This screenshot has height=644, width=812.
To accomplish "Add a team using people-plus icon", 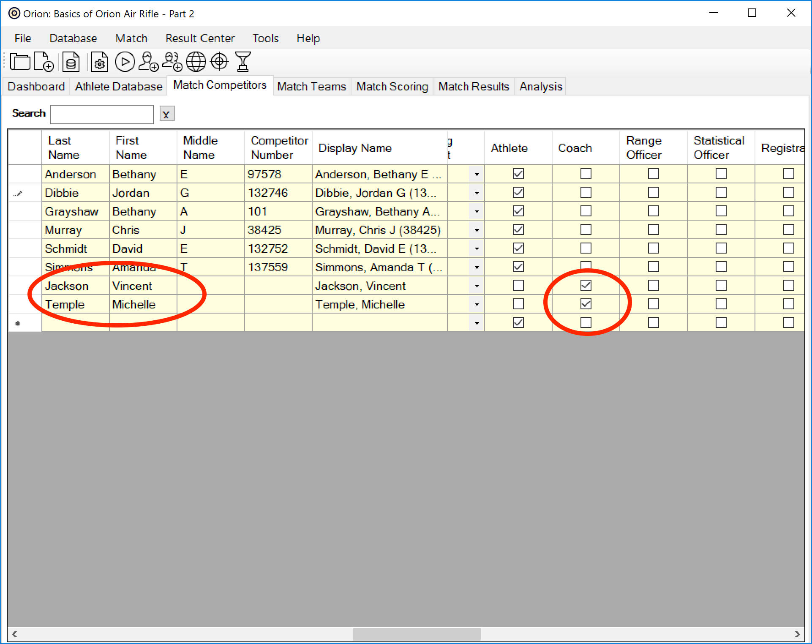I will pyautogui.click(x=173, y=62).
